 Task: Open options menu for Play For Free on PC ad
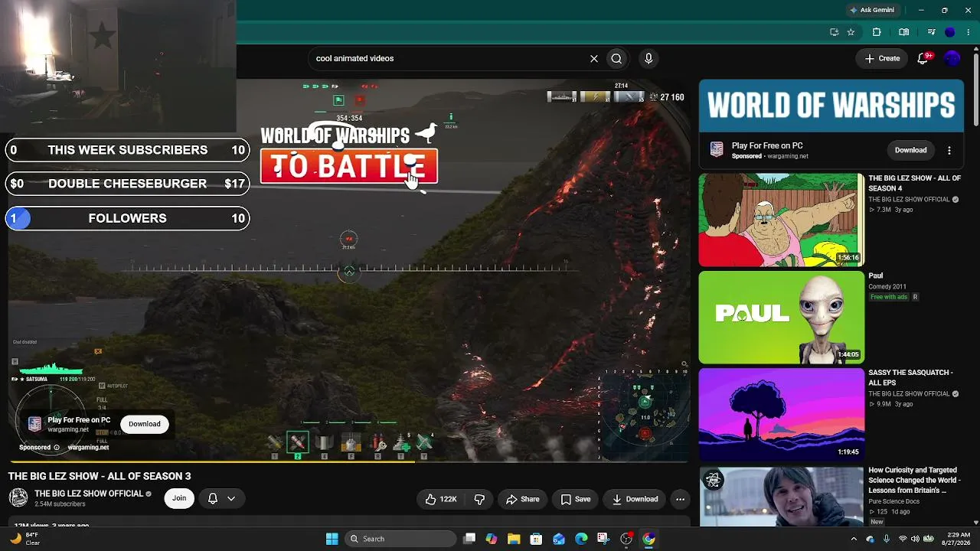(x=949, y=150)
